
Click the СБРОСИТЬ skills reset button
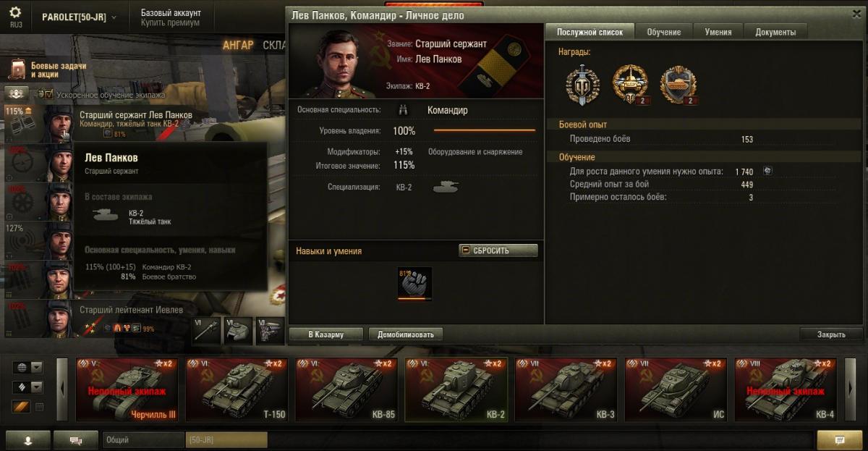tap(498, 250)
